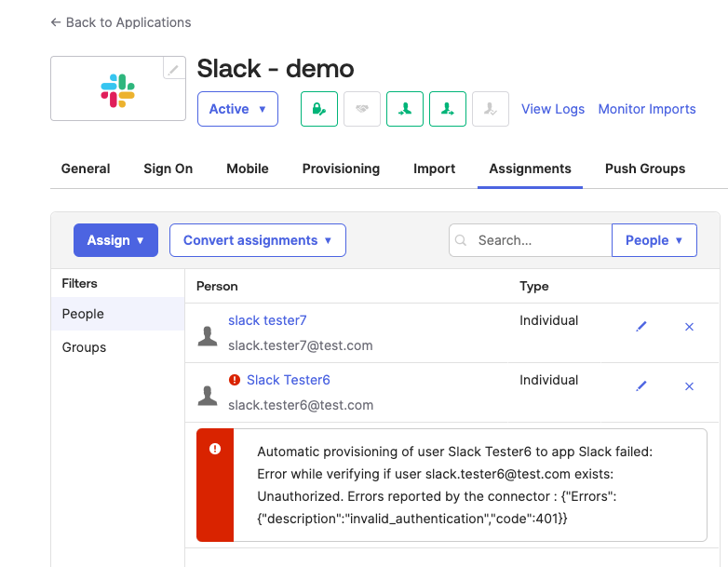Screen dimensions: 728x567
Task: Open the View Logs link
Action: coord(552,109)
